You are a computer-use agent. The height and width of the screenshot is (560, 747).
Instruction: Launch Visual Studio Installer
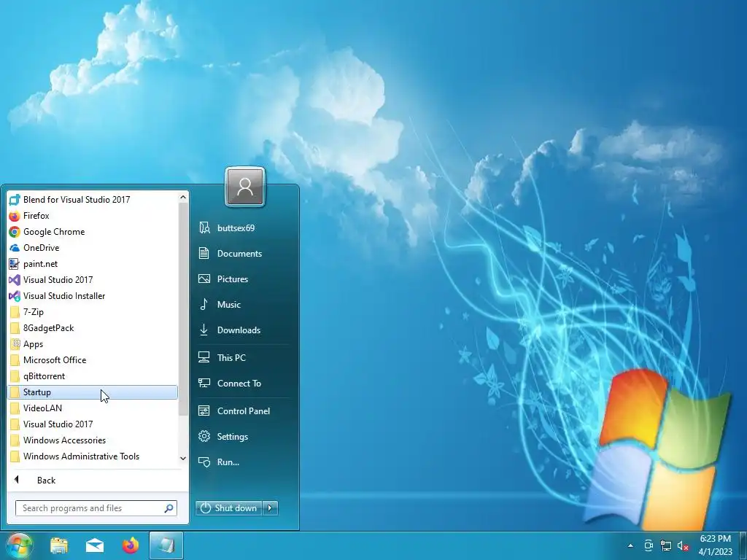pos(93,296)
